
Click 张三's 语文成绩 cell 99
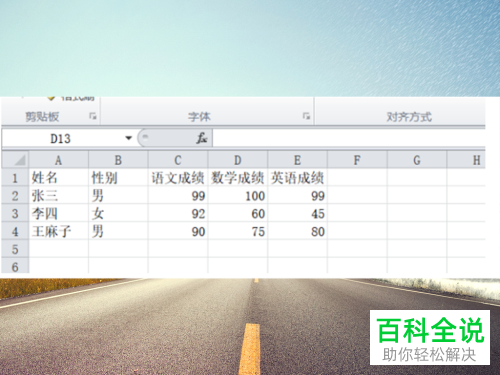click(178, 196)
